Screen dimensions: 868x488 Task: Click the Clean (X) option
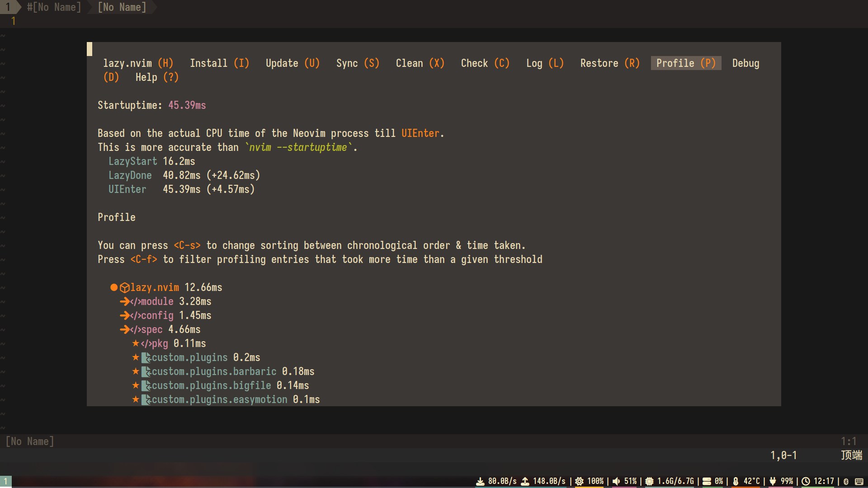pyautogui.click(x=420, y=63)
